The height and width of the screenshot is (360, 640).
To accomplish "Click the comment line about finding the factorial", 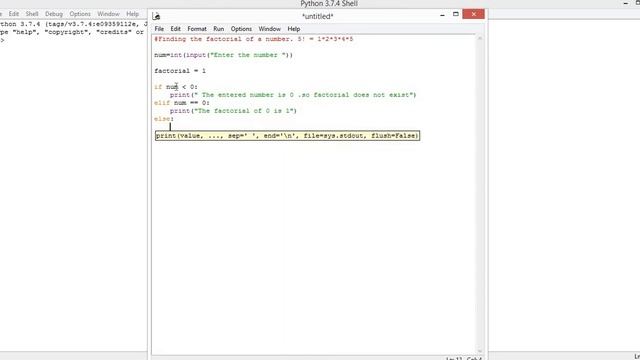I will coord(253,39).
